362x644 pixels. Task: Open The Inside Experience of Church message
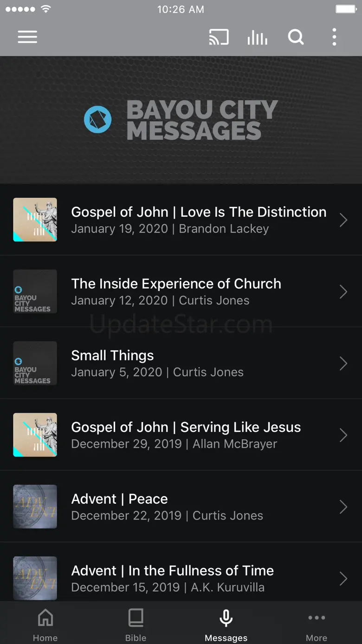pyautogui.click(x=181, y=292)
